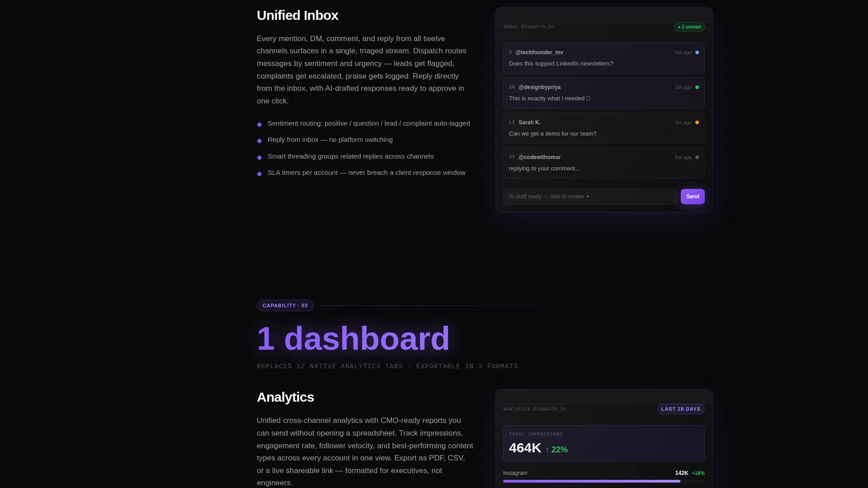Viewport: 868px width, 488px height.
Task: Click the 2 unread badge
Action: click(689, 27)
